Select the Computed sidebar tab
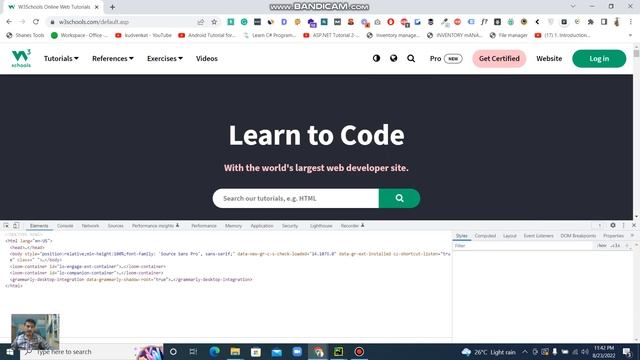Image resolution: width=640 pixels, height=360 pixels. click(x=485, y=236)
